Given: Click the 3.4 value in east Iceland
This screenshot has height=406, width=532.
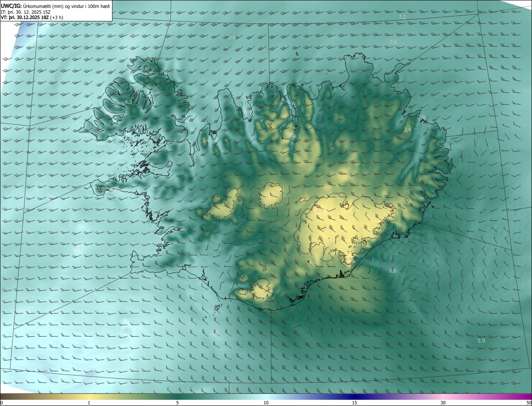Looking at the screenshot, I should [407, 130].
